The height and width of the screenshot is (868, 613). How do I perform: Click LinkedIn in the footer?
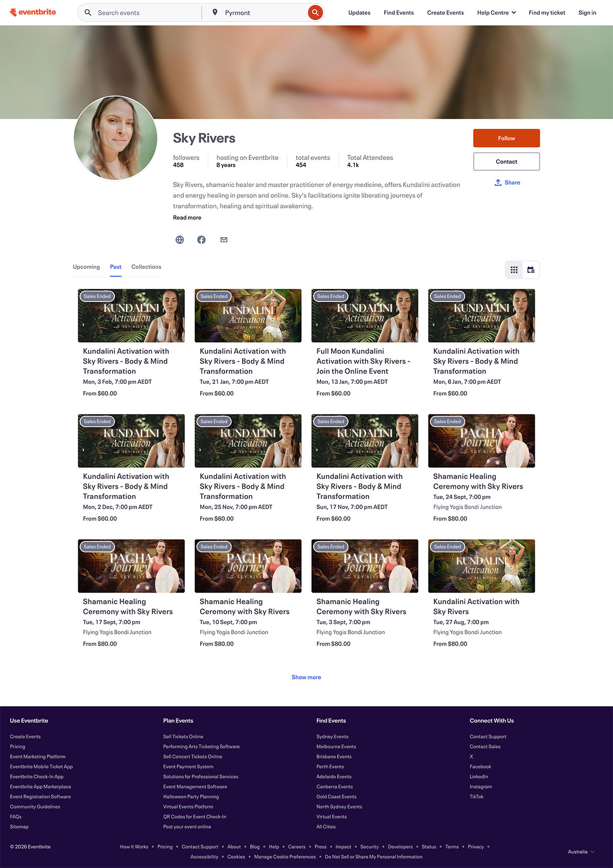(x=479, y=776)
